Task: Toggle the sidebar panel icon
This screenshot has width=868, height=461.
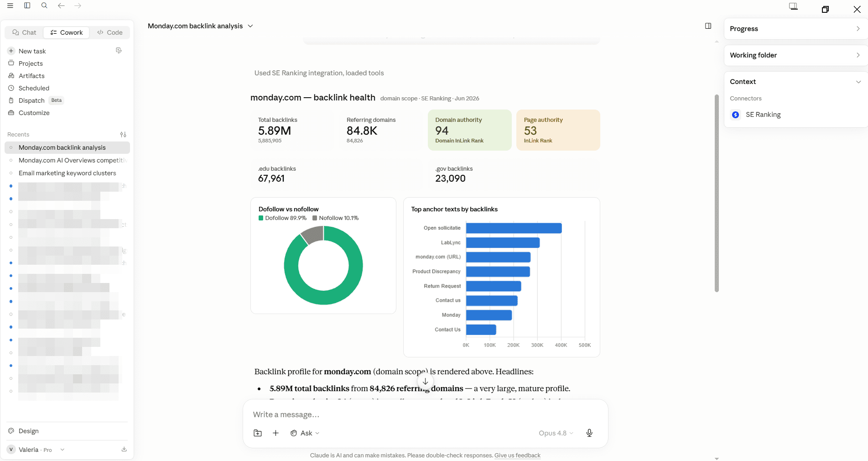Action: pos(27,5)
